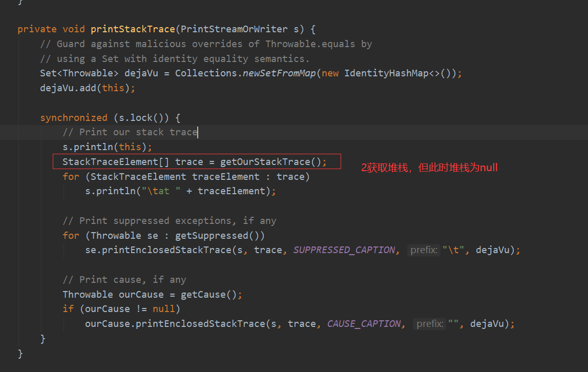The height and width of the screenshot is (372, 588).
Task: Click the dejaVu.add(this) statement
Action: [88, 88]
